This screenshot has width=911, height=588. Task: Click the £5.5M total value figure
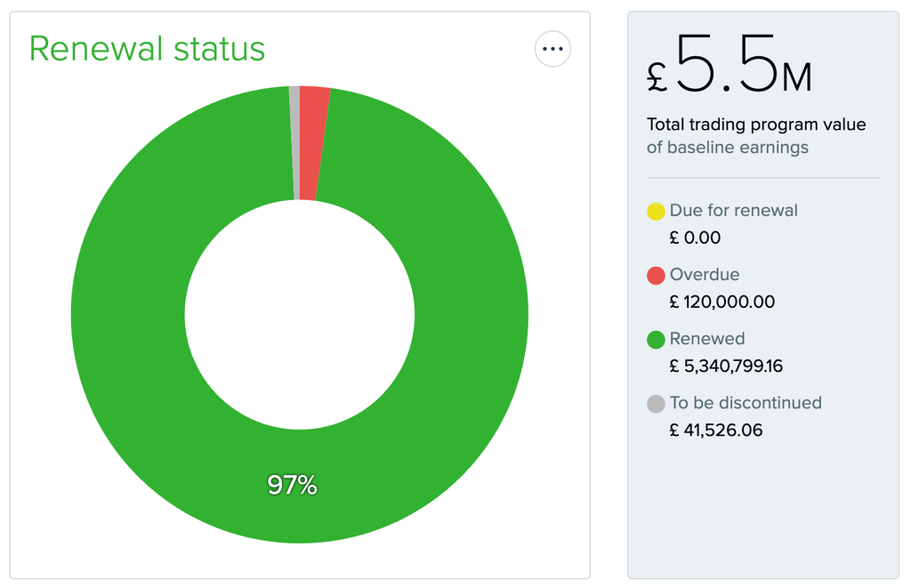730,71
